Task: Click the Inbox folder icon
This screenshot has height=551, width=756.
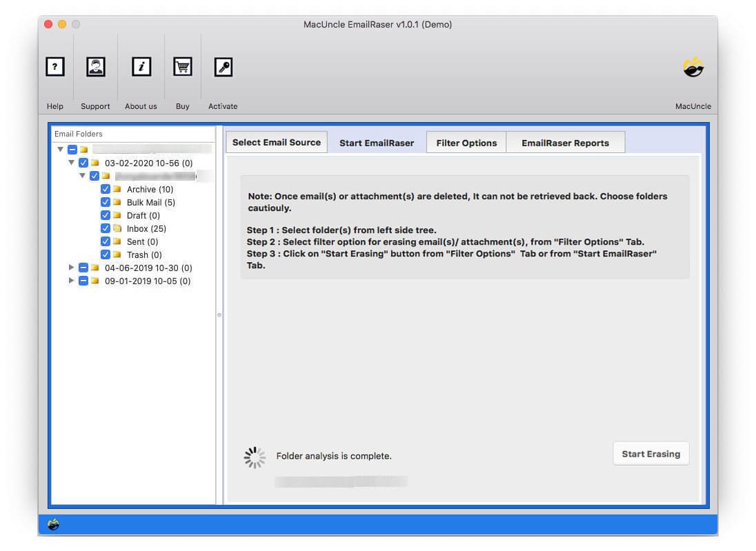Action: pos(117,228)
